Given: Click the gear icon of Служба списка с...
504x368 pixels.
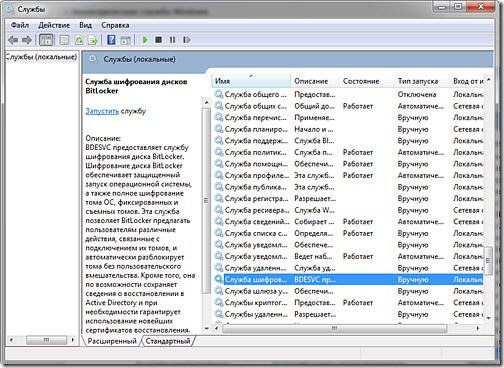Looking at the screenshot, I should click(219, 233).
